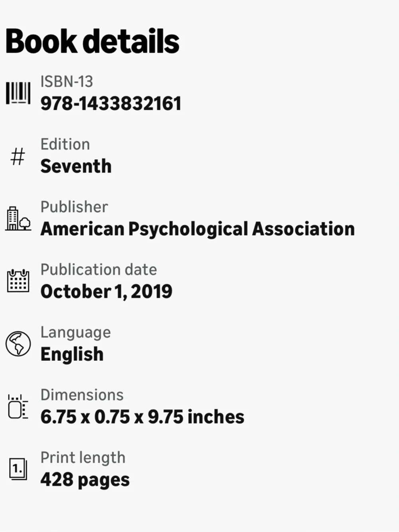Click the Seventh edition value
Image resolution: width=399 pixels, height=532 pixels.
coord(76,166)
